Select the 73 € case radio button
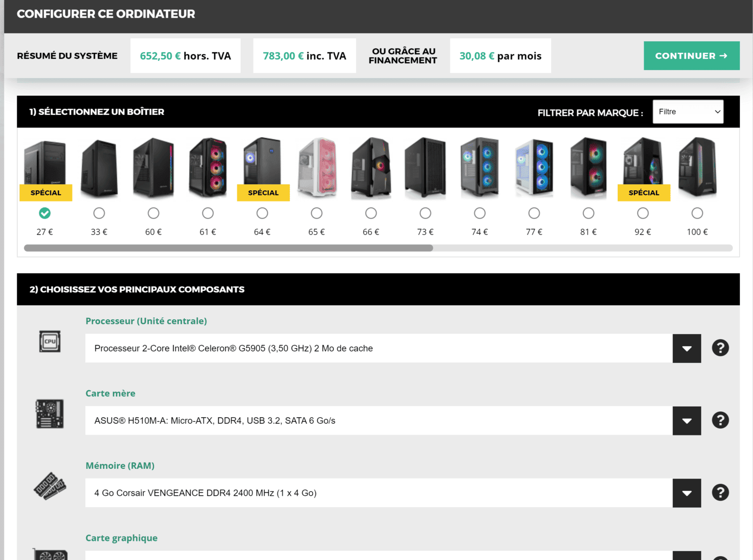753x560 pixels. [426, 213]
